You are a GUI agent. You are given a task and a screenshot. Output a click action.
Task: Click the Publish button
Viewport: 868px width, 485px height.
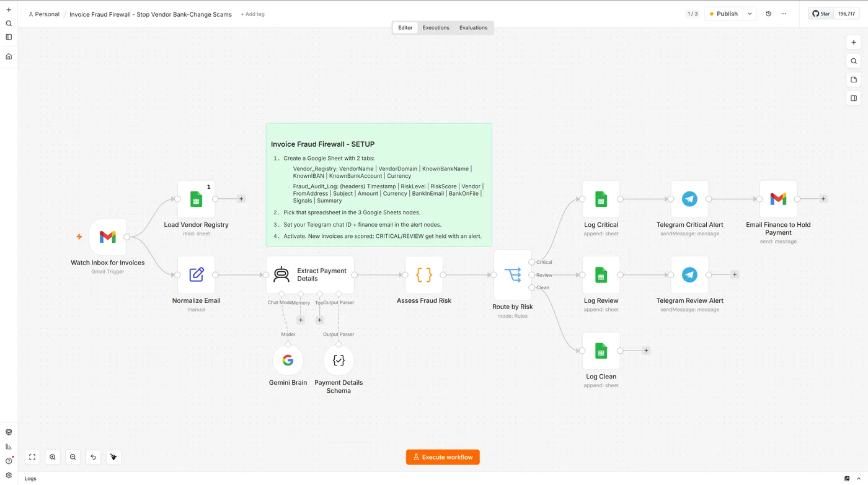tap(724, 14)
